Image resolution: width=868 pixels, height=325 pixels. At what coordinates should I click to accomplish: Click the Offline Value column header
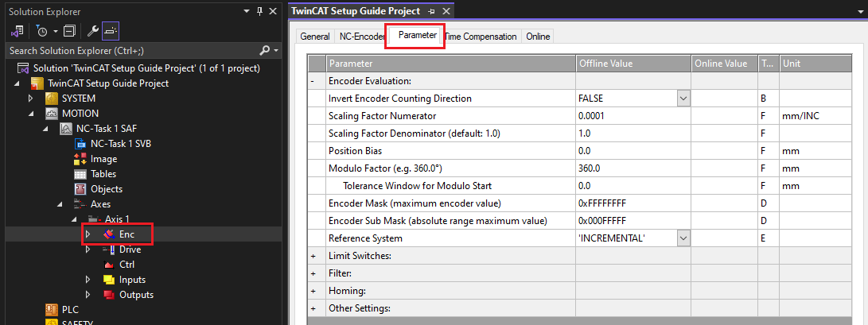(x=633, y=64)
